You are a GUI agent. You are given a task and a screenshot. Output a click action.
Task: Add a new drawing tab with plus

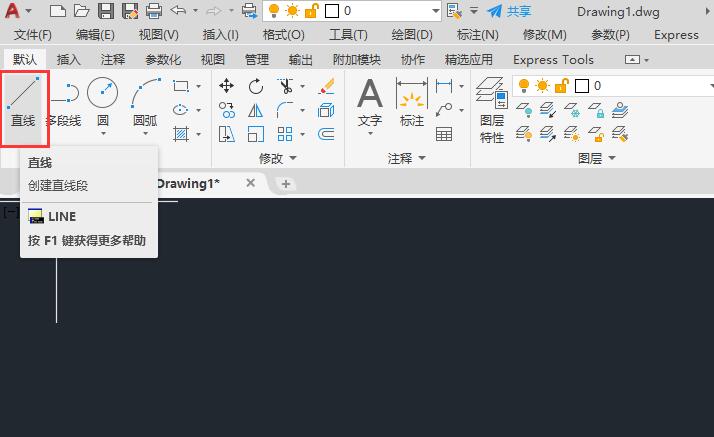(x=286, y=184)
